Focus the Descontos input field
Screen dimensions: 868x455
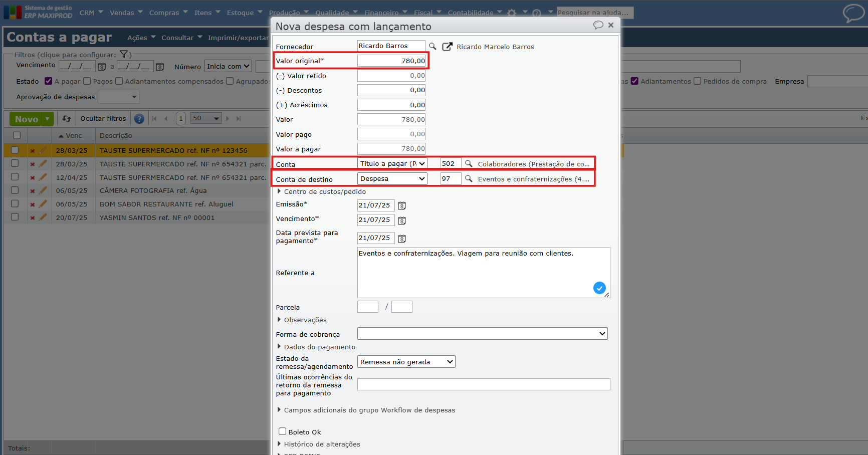pyautogui.click(x=391, y=90)
